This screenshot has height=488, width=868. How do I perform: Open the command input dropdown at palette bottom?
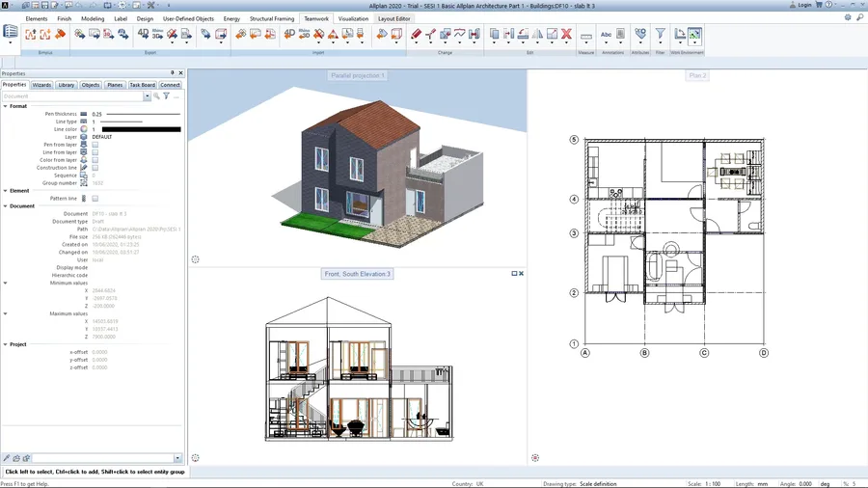(177, 458)
